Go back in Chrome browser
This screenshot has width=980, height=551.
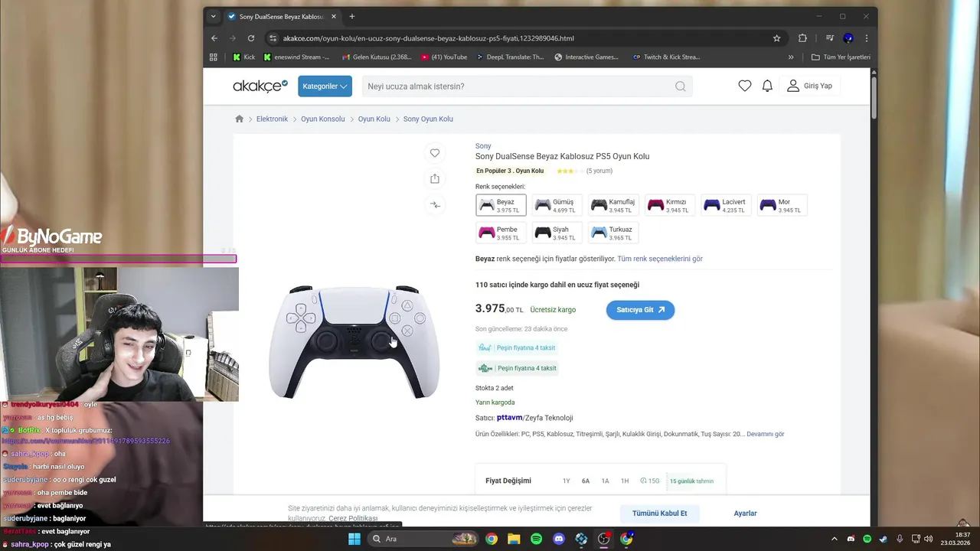click(x=214, y=38)
